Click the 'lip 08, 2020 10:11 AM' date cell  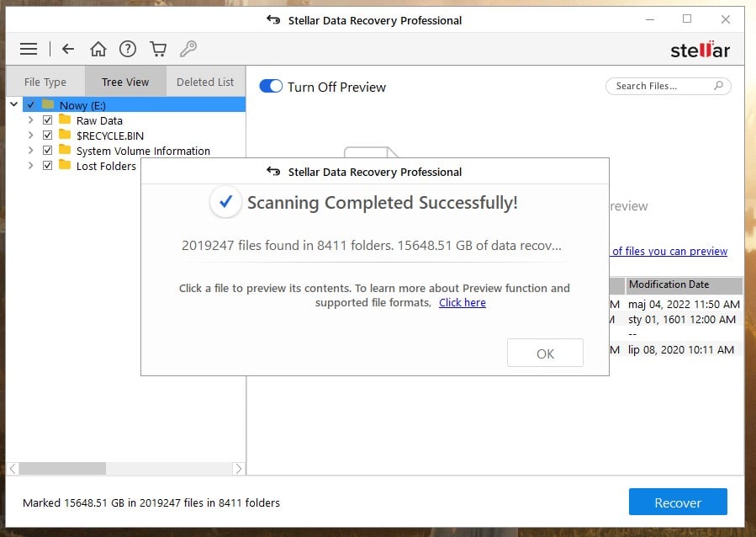pos(681,350)
